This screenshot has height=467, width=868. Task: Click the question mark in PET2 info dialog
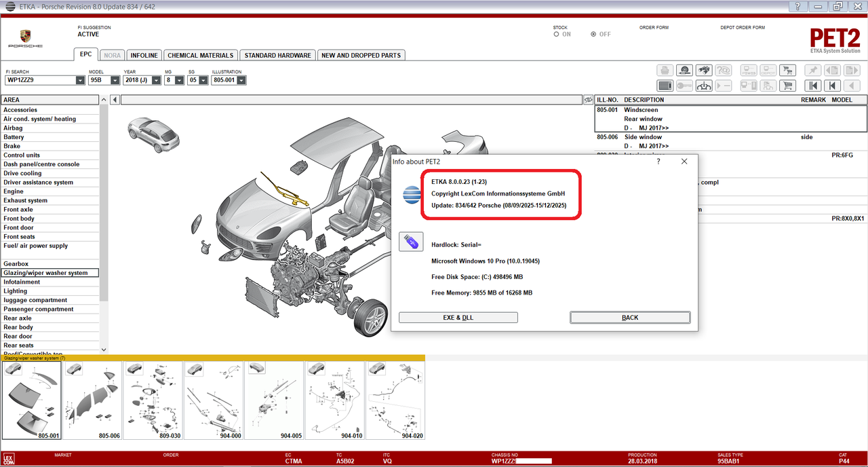[x=658, y=162]
